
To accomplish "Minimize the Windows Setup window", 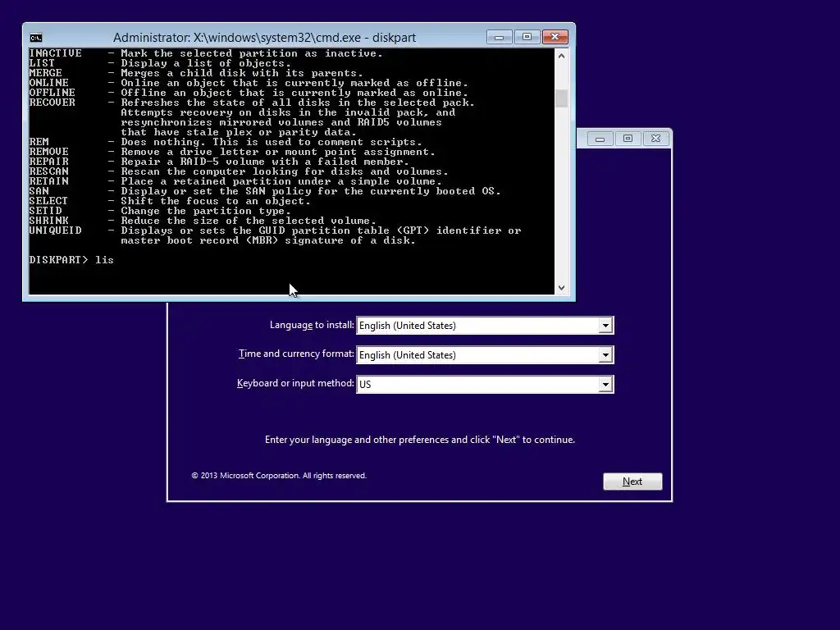I will coord(600,139).
